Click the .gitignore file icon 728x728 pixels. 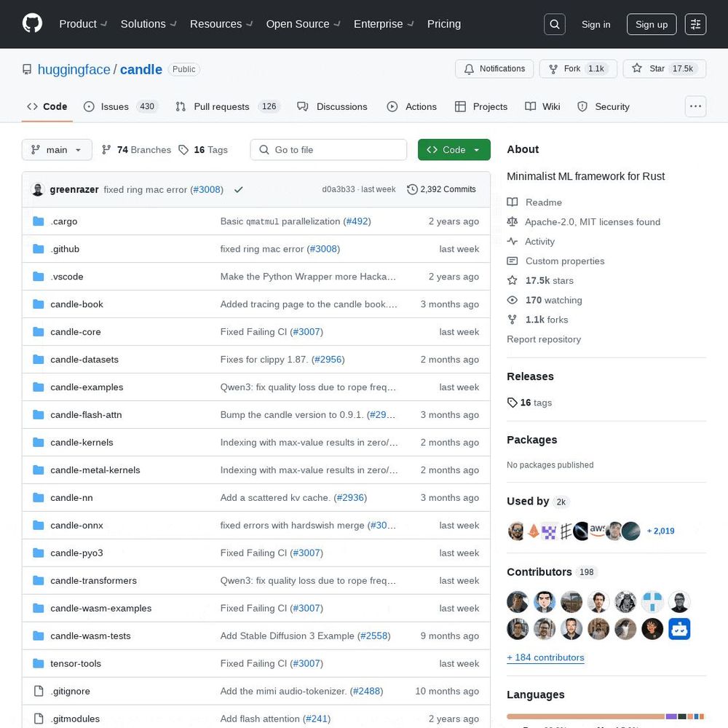(x=39, y=692)
